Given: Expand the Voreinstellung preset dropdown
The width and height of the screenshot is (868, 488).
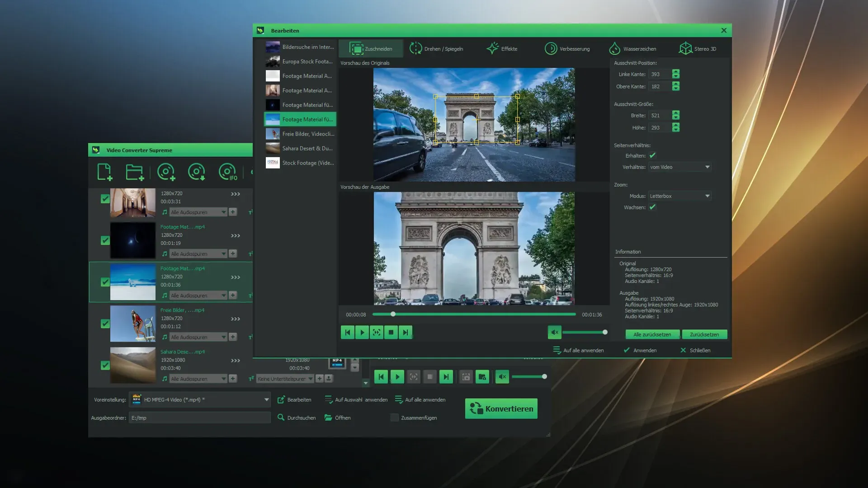Looking at the screenshot, I should 266,399.
